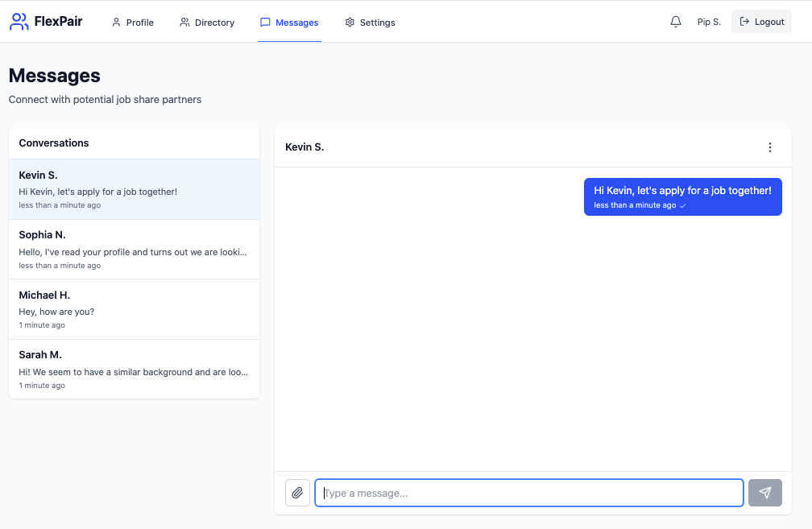Click the Messages speech bubble icon
Screen dimensions: 812x529
point(265,23)
